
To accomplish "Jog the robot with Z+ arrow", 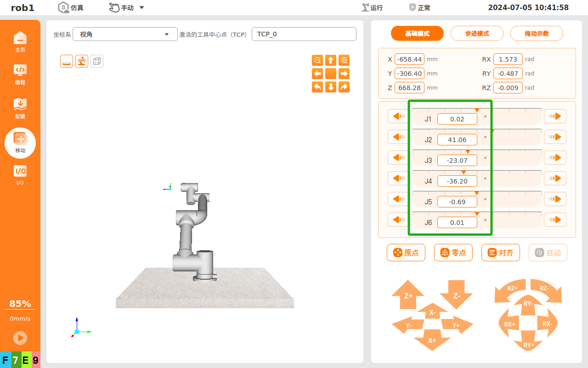I will (x=408, y=294).
